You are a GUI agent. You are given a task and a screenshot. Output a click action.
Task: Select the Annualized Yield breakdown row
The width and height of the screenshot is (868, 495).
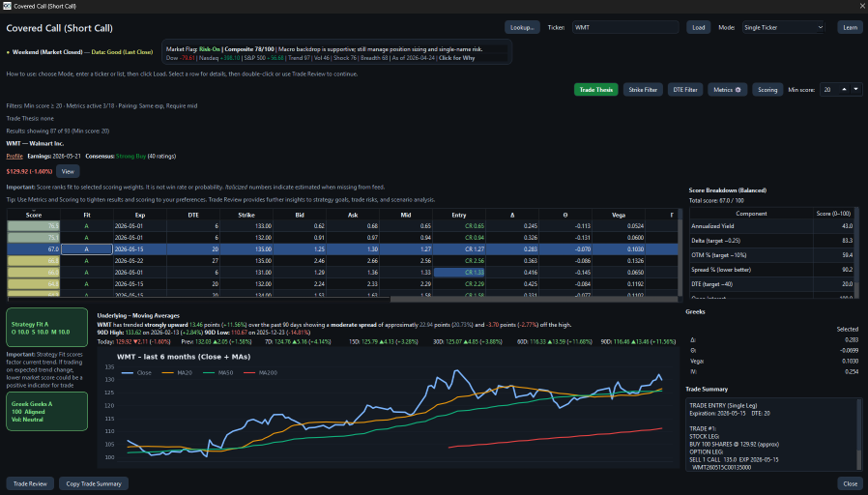tap(771, 226)
